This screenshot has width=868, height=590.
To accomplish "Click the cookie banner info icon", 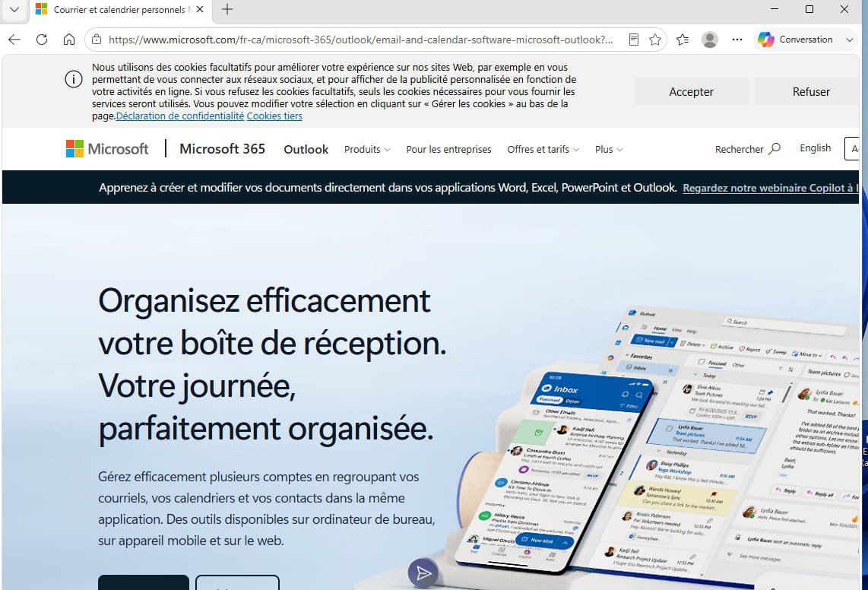I will (x=74, y=79).
